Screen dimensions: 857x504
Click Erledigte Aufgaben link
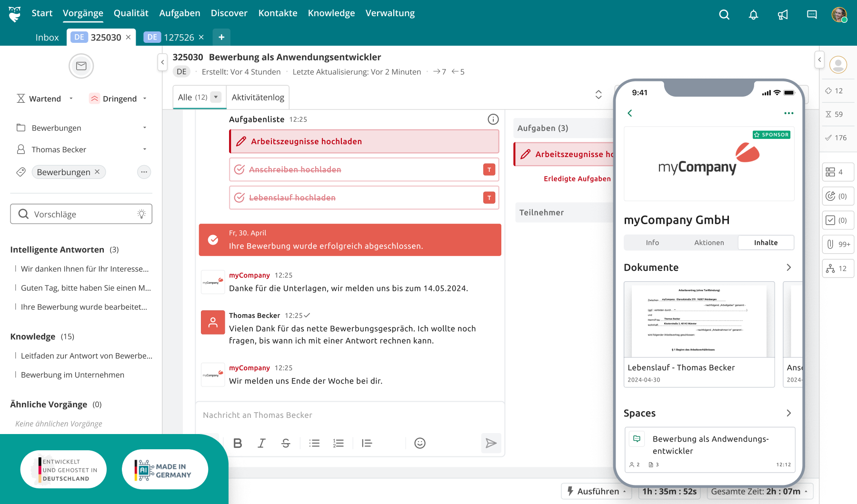[x=577, y=179]
